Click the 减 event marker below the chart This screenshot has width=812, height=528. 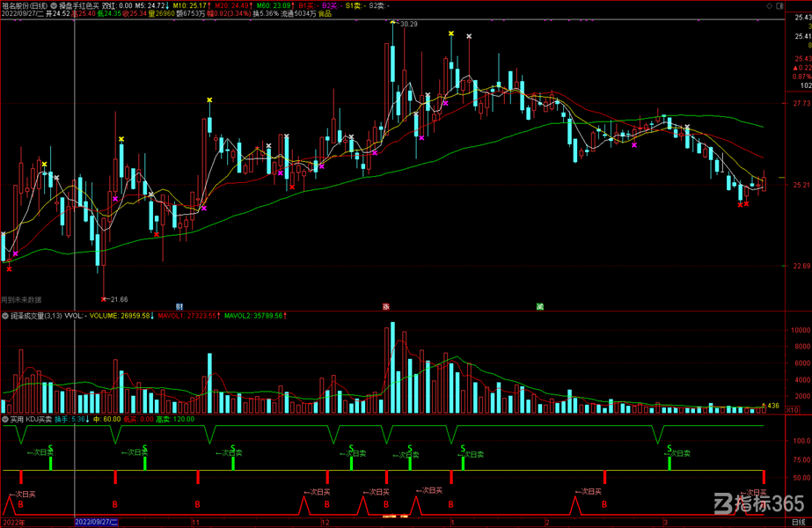tap(540, 307)
